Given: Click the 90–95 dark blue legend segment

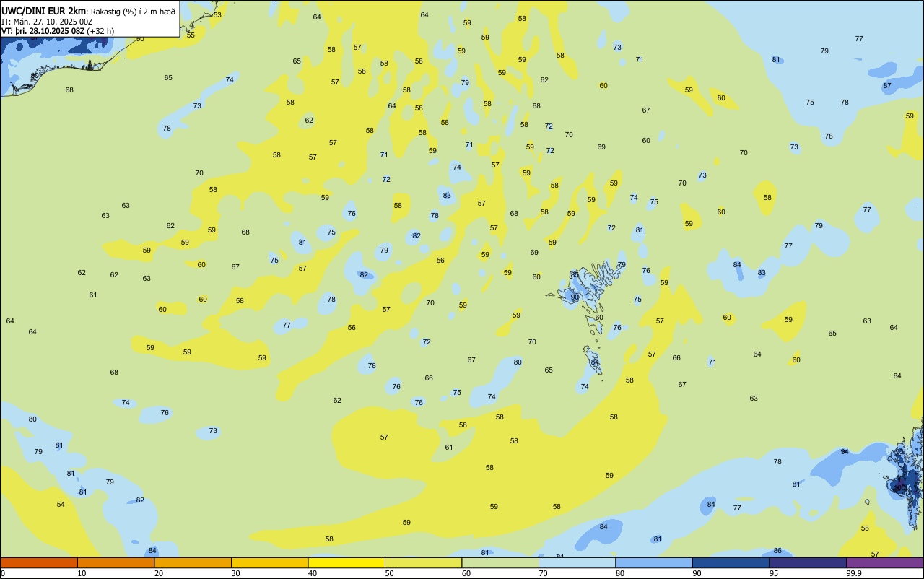Looking at the screenshot, I should tap(731, 562).
